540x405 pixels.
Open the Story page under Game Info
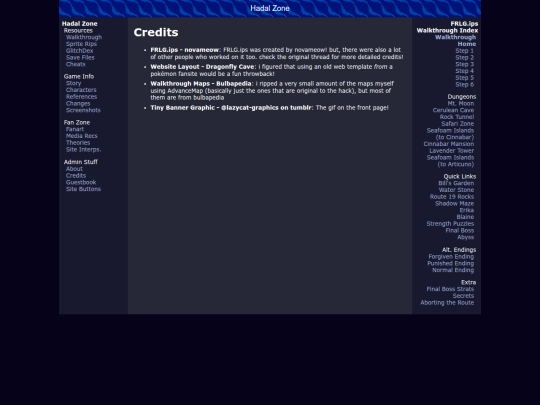pyautogui.click(x=73, y=83)
